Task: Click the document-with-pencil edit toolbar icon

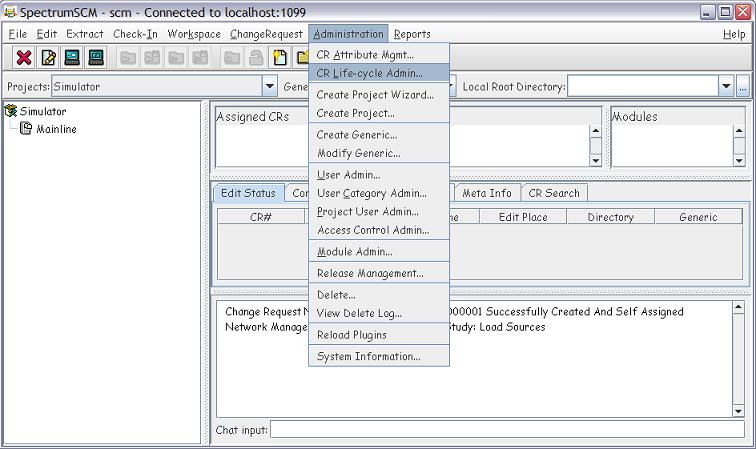Action: point(48,58)
